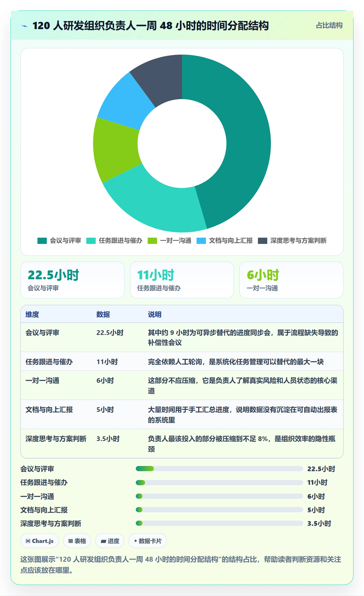
Task: Click 任务跟进与催办 legend label
Action: (x=121, y=241)
